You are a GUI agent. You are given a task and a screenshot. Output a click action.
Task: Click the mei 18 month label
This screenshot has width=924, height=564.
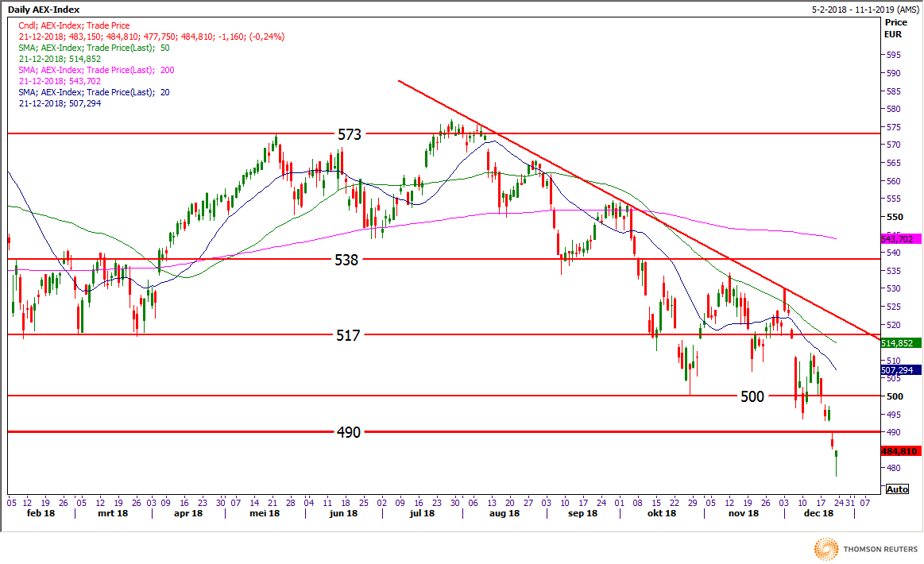(265, 513)
